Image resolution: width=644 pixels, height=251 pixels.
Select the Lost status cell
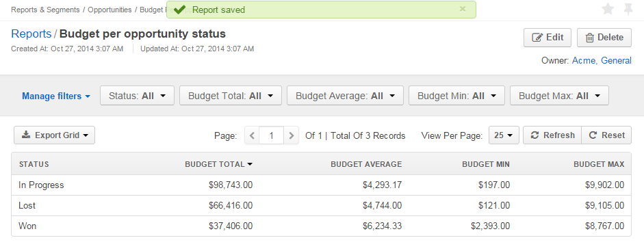27,205
